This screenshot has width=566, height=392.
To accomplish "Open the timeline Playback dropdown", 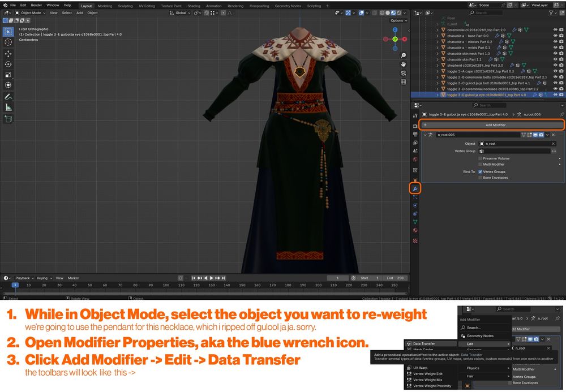I will 24,278.
